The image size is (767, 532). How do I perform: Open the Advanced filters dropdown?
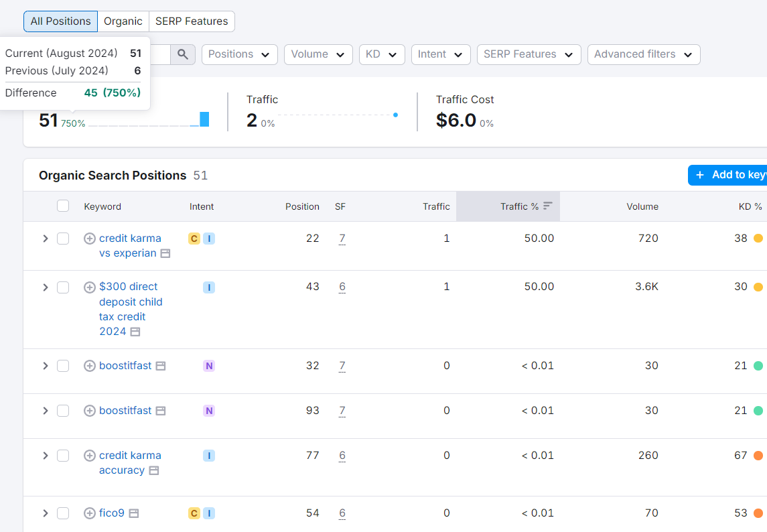[x=644, y=54]
